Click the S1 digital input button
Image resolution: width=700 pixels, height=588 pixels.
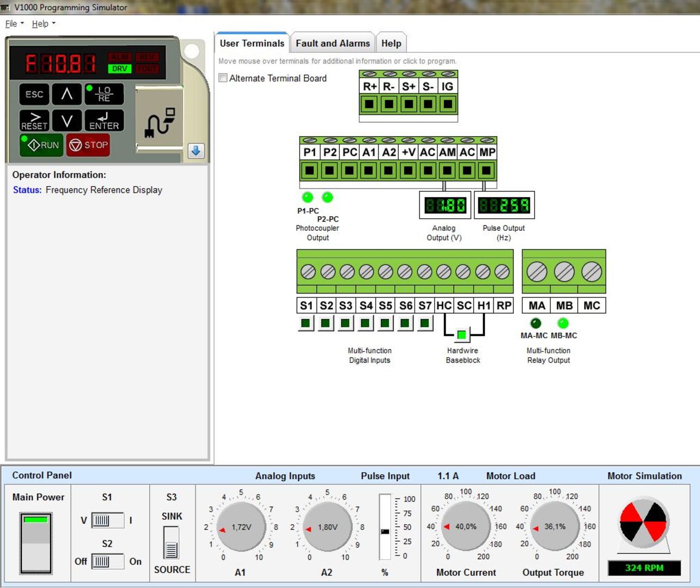pos(306,323)
